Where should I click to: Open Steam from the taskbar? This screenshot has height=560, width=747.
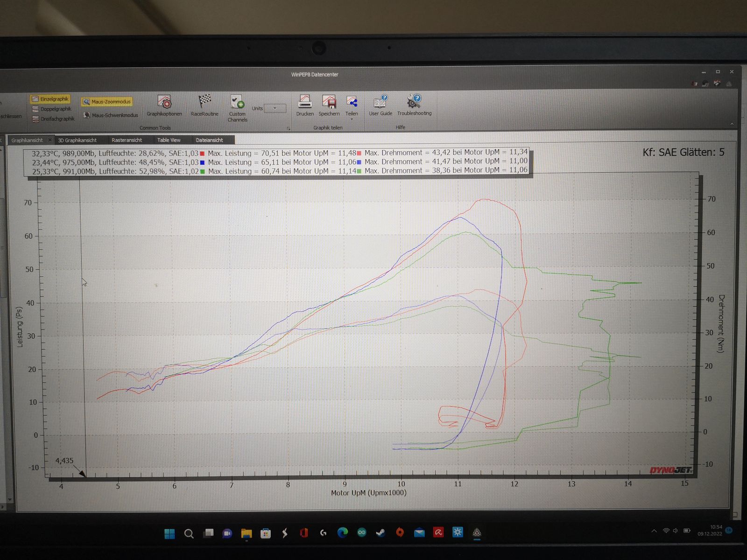pos(381,532)
